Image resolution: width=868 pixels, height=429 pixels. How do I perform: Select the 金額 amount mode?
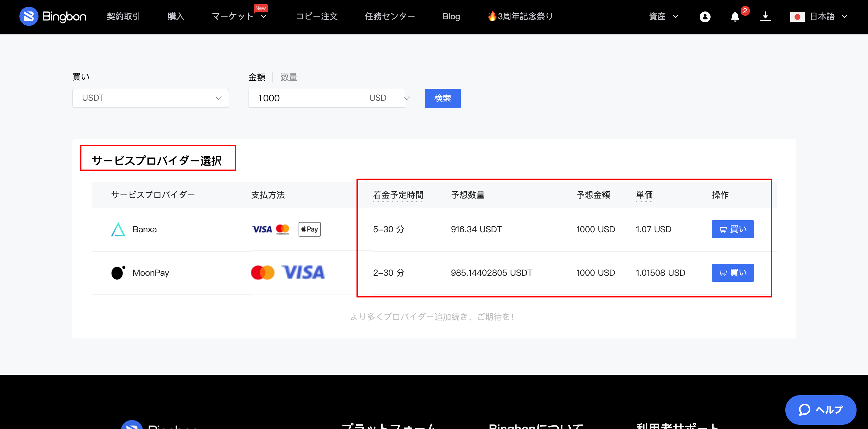pos(257,77)
